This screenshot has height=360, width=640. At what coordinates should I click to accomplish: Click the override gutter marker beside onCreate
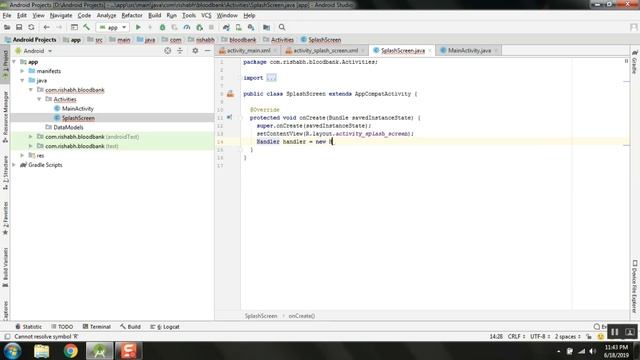229,118
